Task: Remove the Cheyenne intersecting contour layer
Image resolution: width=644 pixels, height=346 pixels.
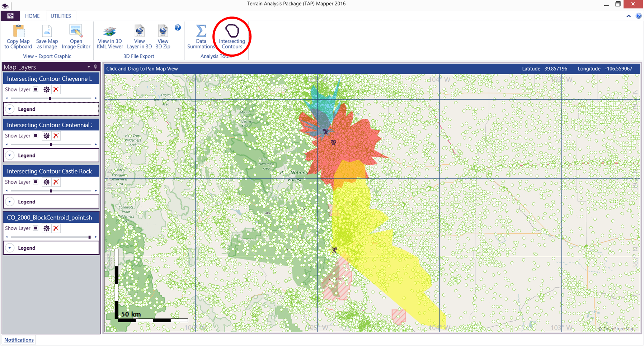Action: (x=56, y=90)
